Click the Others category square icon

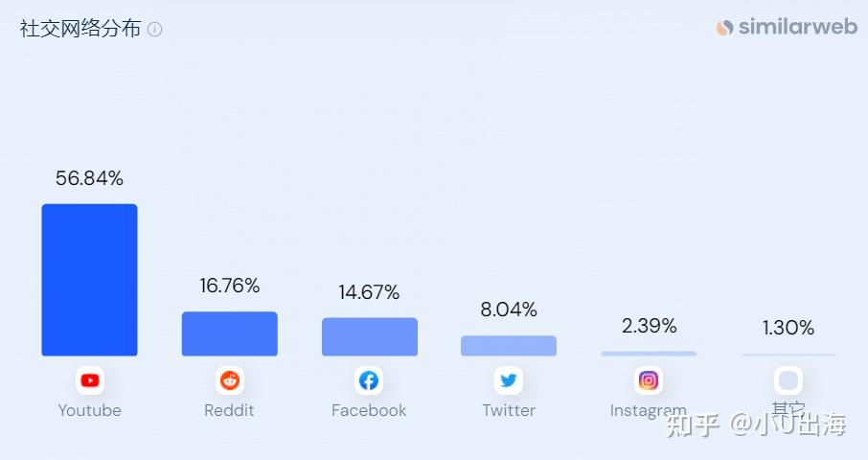click(788, 380)
